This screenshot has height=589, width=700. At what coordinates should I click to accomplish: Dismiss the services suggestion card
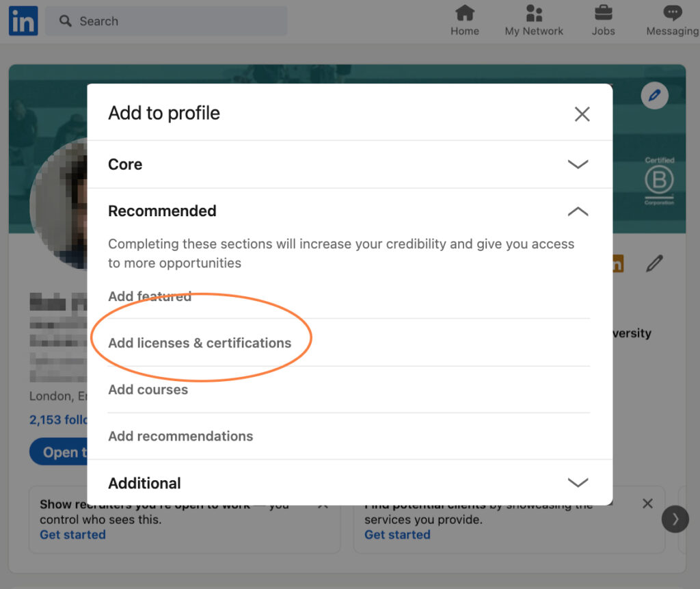pos(647,503)
